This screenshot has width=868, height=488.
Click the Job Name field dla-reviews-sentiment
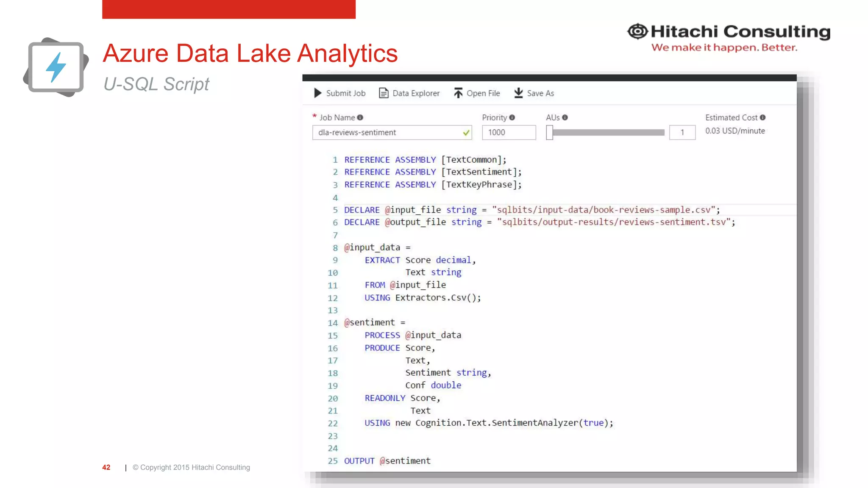click(392, 133)
